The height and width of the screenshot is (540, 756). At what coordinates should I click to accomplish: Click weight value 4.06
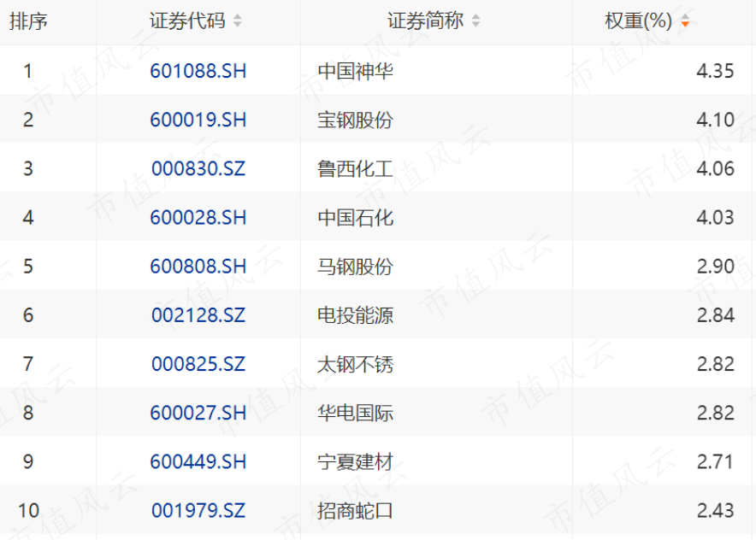click(716, 168)
